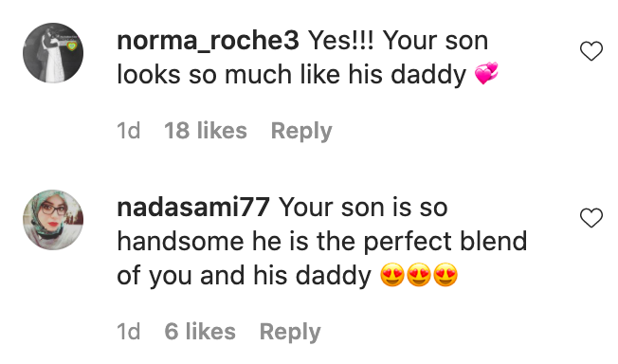Visit the nadasami77 username link
This screenshot has height=364, width=618.
pyautogui.click(x=193, y=208)
